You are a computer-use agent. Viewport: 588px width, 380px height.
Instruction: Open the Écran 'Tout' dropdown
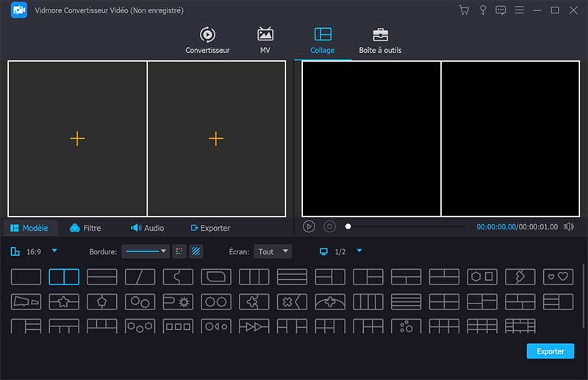(272, 251)
